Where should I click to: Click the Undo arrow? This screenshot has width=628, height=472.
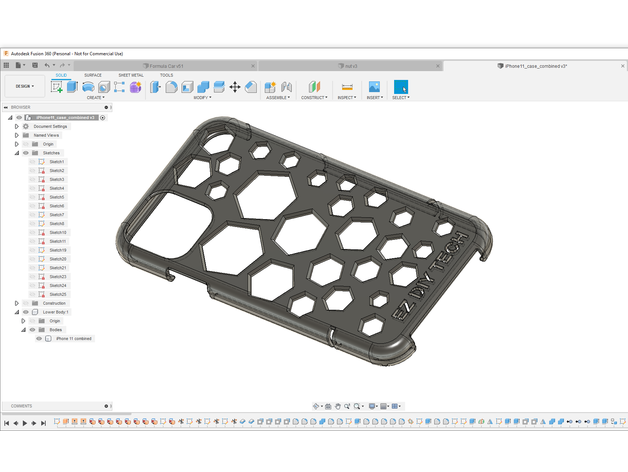47,65
